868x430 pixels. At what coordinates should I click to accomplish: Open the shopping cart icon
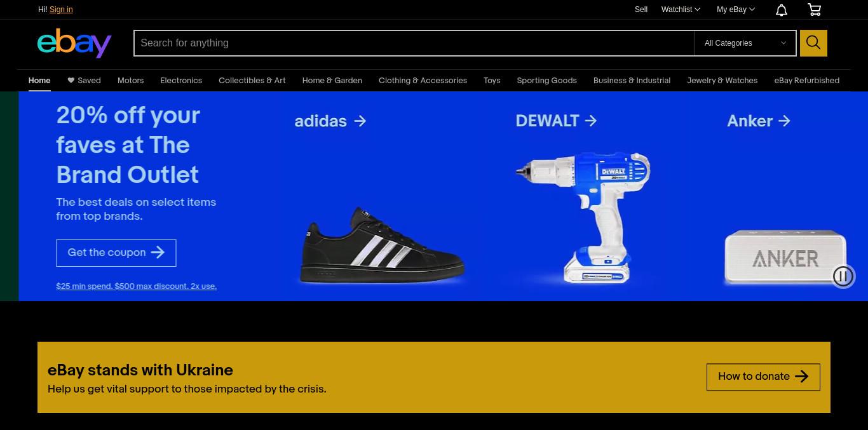(x=814, y=10)
